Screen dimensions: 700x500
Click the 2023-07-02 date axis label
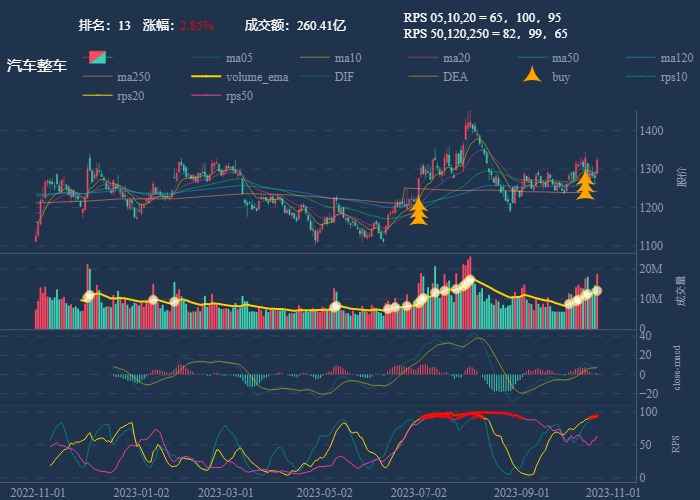[x=417, y=492]
